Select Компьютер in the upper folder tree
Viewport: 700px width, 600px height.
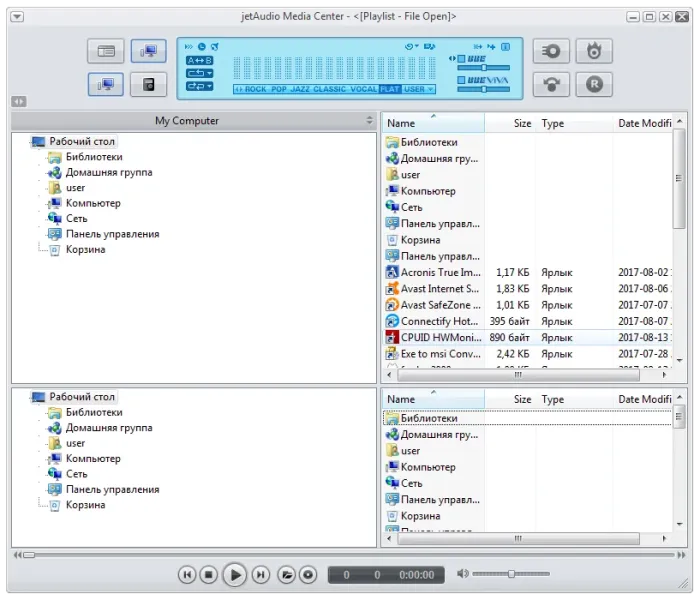(93, 203)
